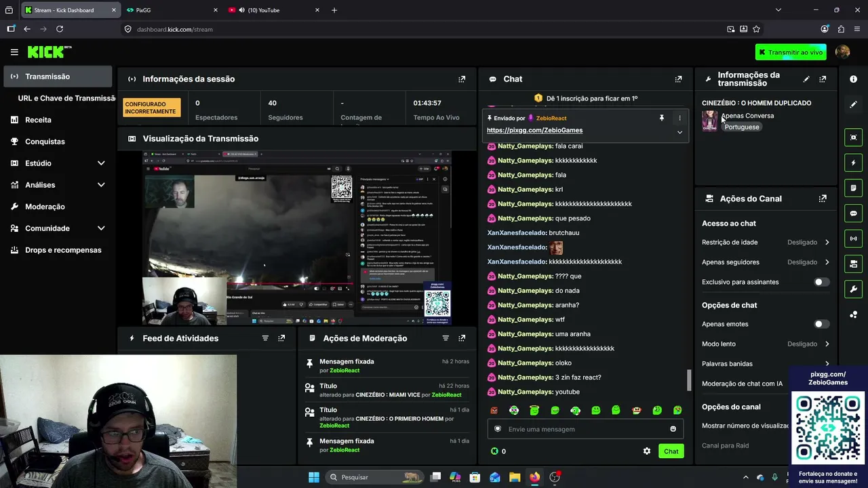Image resolution: width=868 pixels, height=488 pixels.
Task: Filter the Ações de Moderação list
Action: (446, 338)
